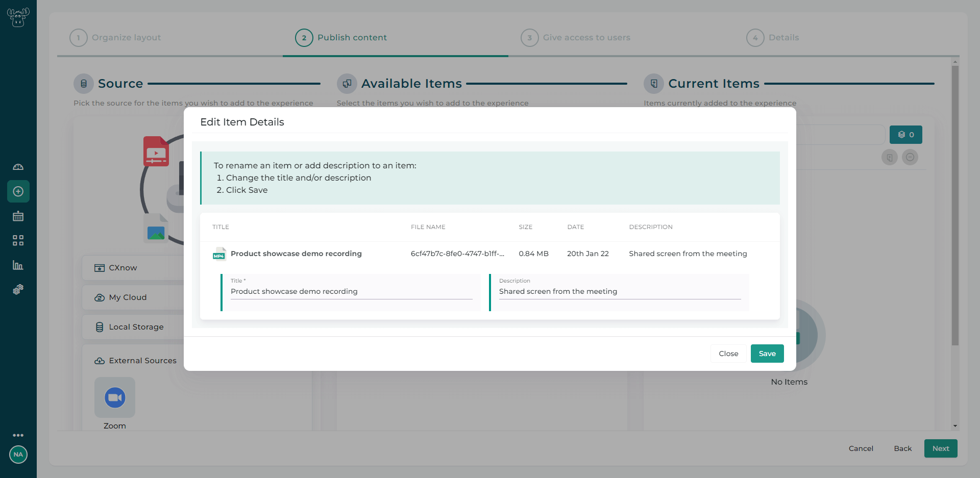Select the plus circle create icon in the sidebar
The height and width of the screenshot is (478, 980).
[x=18, y=191]
